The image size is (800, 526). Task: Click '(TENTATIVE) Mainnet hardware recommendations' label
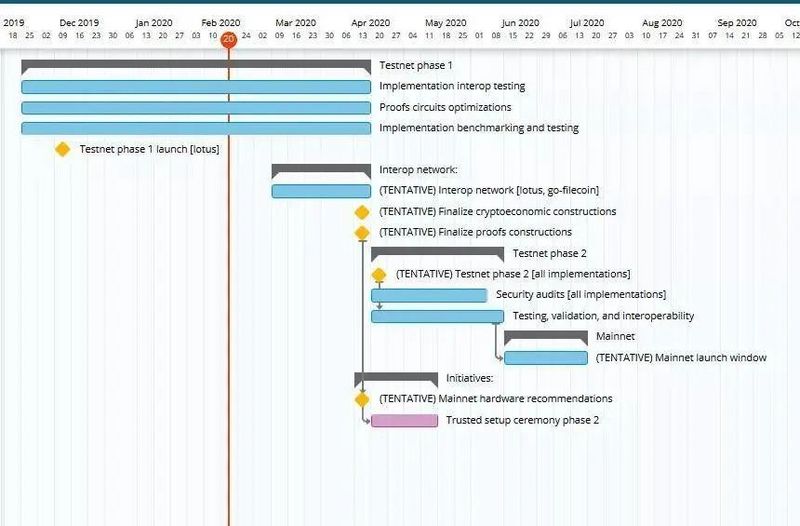tap(495, 399)
